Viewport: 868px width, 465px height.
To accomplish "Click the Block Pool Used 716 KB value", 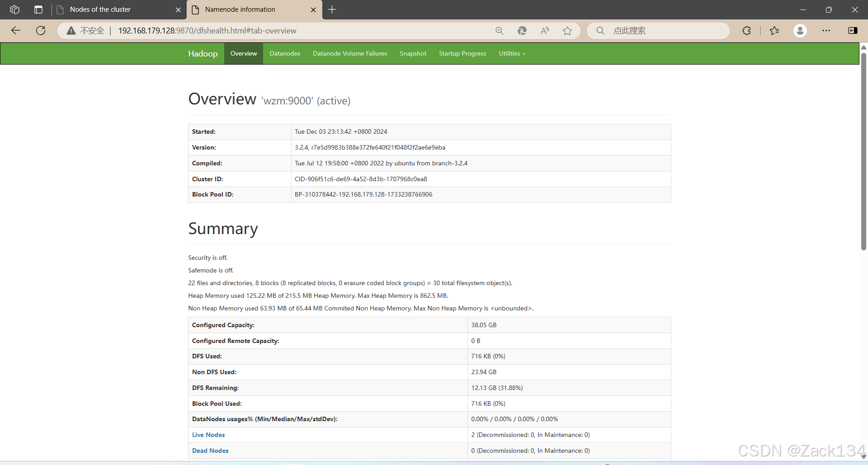I will coord(488,404).
